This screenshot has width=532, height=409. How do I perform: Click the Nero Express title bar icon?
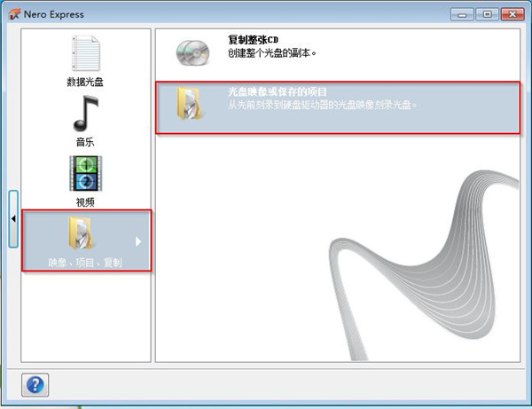coord(13,13)
